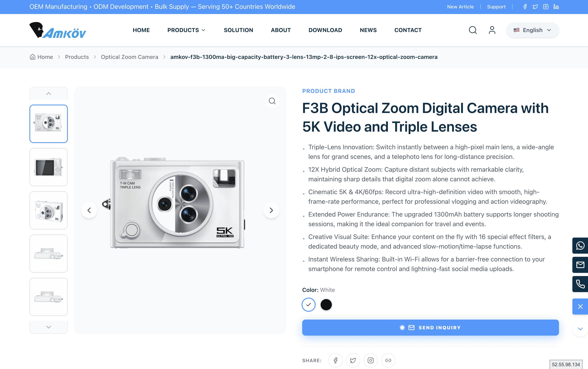588x369 pixels.
Task: Expand the PRODUCTS dropdown menu
Action: tap(186, 30)
